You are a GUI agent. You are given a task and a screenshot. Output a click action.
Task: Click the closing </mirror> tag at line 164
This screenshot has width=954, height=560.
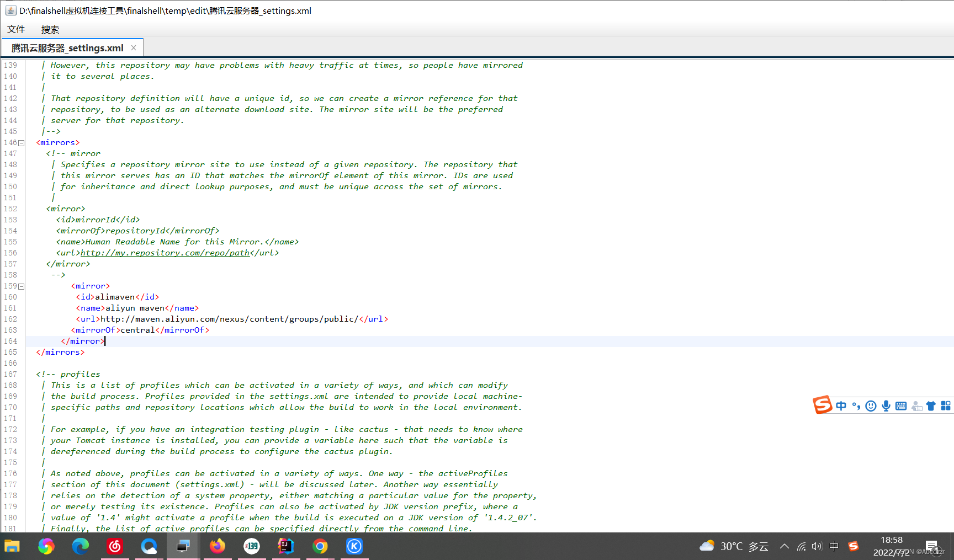83,341
